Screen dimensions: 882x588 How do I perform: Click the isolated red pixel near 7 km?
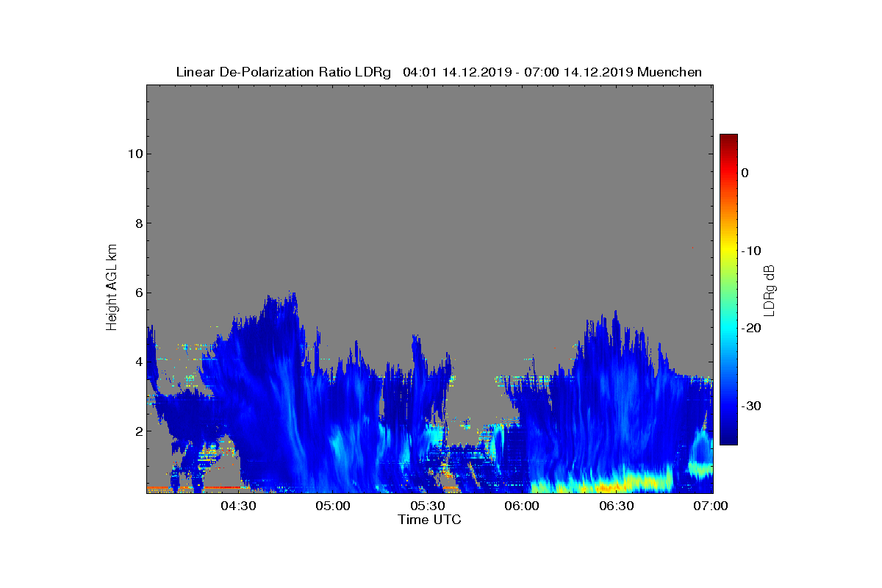692,248
